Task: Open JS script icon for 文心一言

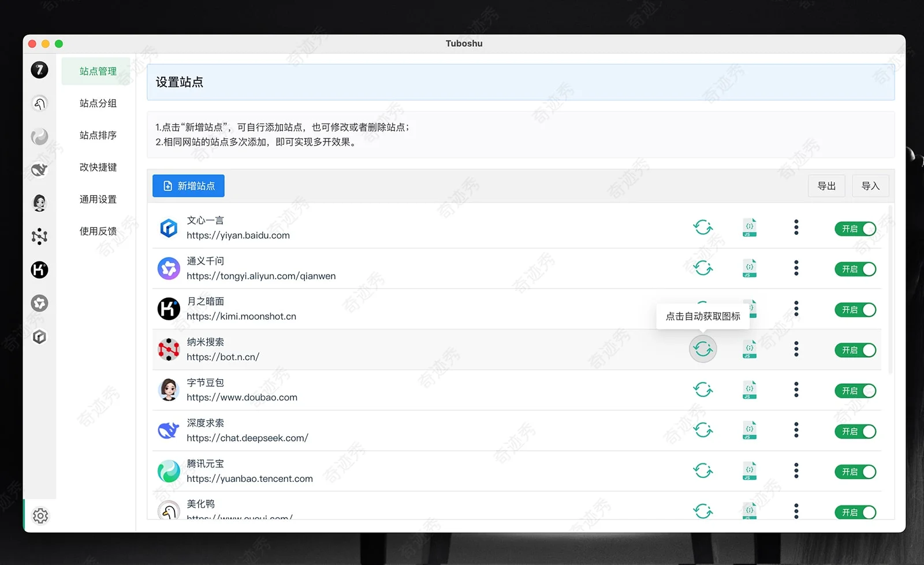Action: click(x=749, y=227)
